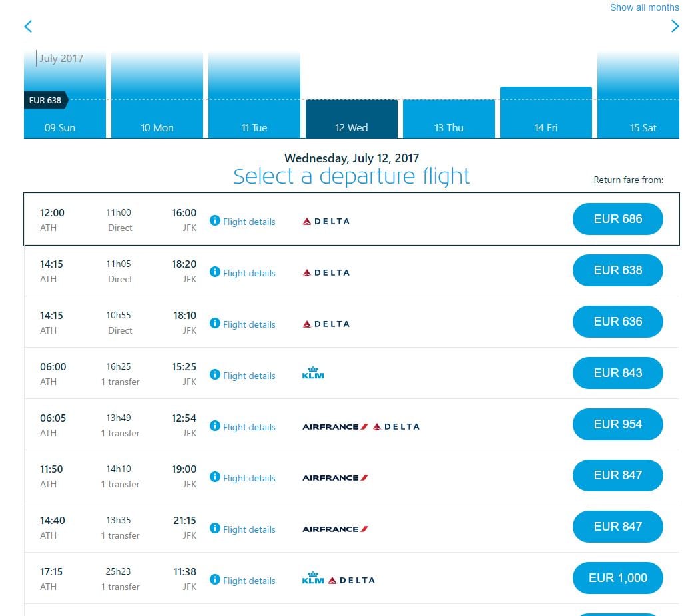The height and width of the screenshot is (616, 694).
Task: Click the 21:15 arrival time
Action: pyautogui.click(x=184, y=520)
